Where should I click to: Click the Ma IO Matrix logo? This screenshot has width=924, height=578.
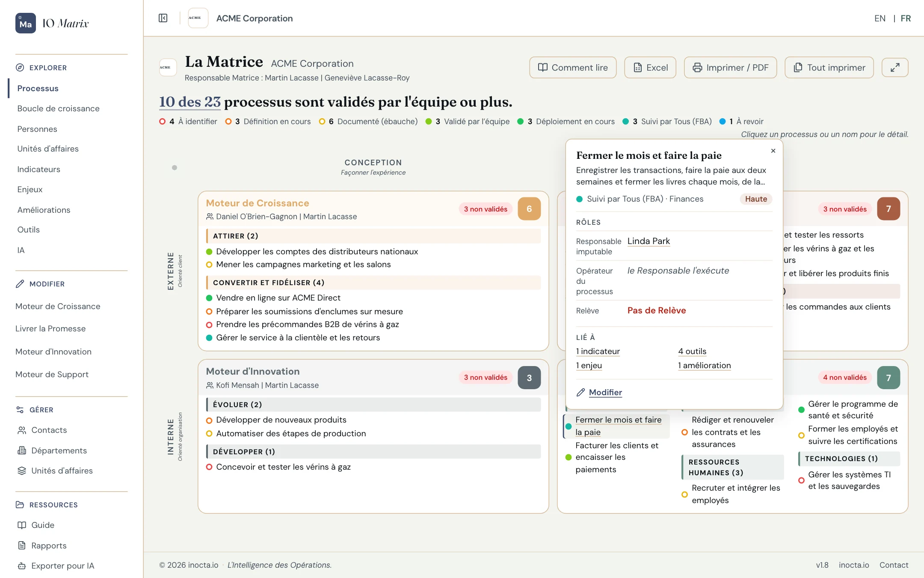(x=52, y=23)
